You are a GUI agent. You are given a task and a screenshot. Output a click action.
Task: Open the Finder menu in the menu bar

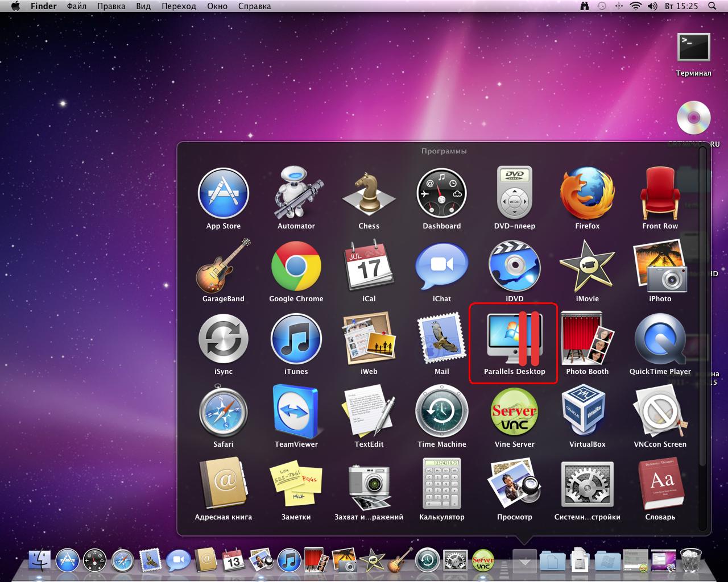(x=43, y=6)
